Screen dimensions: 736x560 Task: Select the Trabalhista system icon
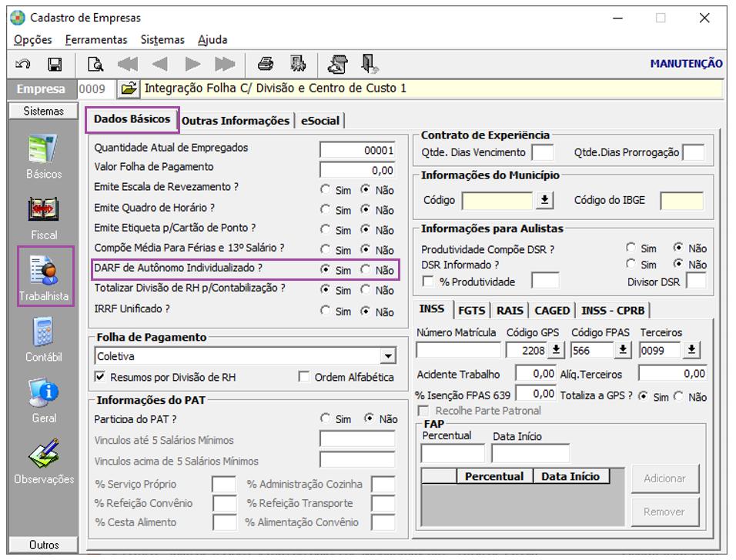(x=44, y=270)
